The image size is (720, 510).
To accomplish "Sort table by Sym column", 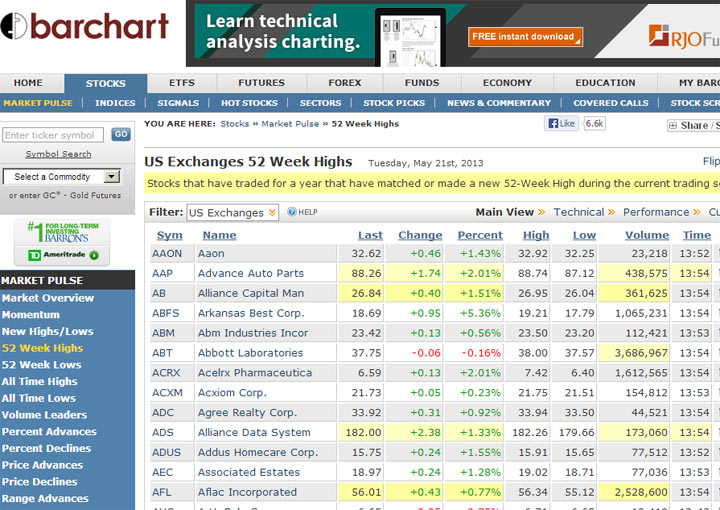I will click(x=169, y=235).
